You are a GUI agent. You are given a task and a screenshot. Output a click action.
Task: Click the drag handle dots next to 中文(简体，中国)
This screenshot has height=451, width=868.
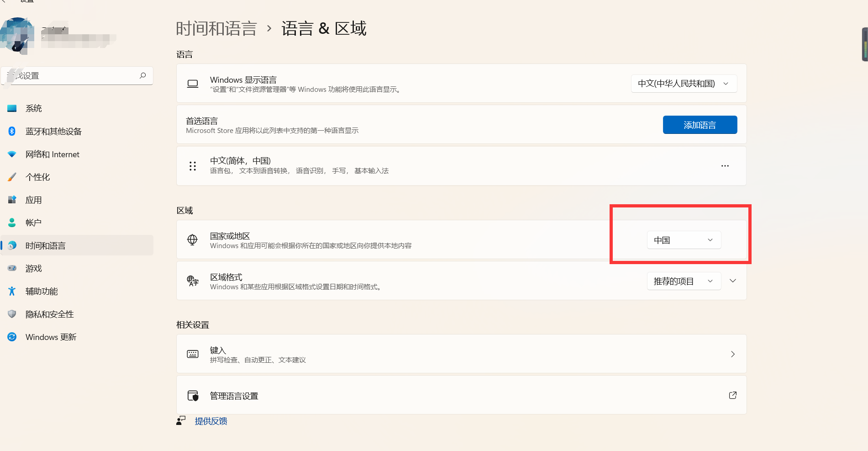(193, 166)
